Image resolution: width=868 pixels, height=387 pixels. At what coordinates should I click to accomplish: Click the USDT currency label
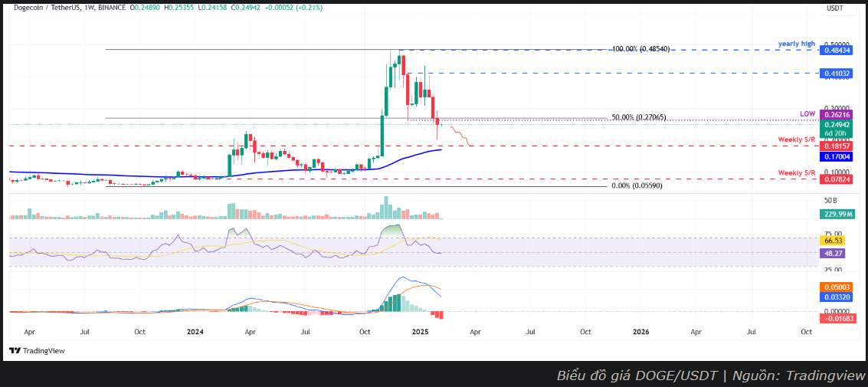[834, 8]
